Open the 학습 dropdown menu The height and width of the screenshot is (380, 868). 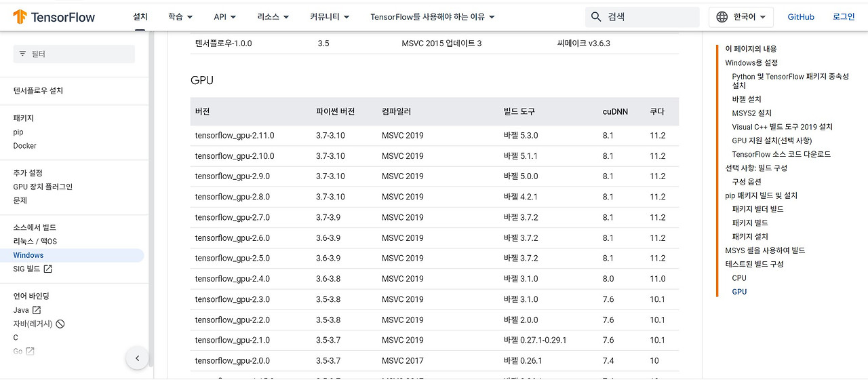click(180, 17)
